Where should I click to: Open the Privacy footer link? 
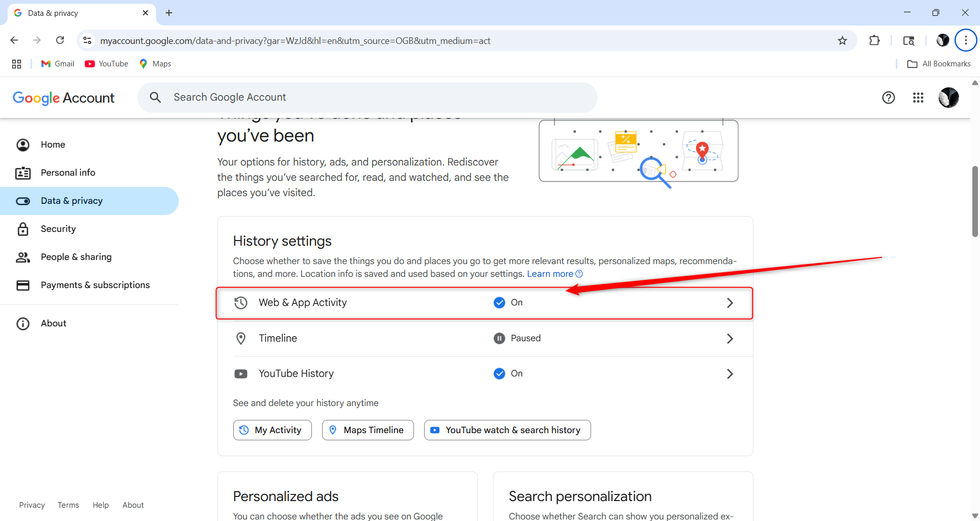[32, 505]
